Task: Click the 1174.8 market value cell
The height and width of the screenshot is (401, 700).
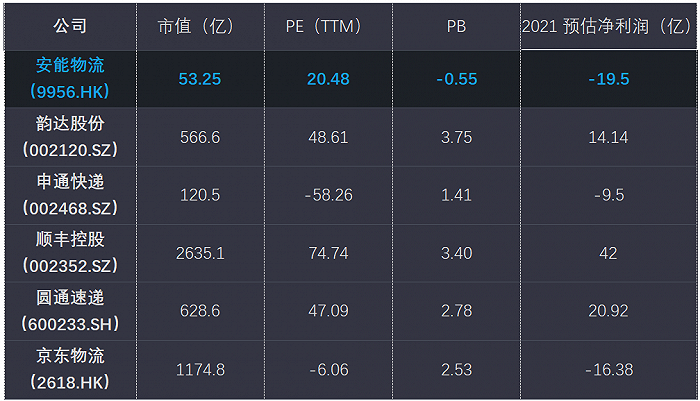Action: point(200,369)
